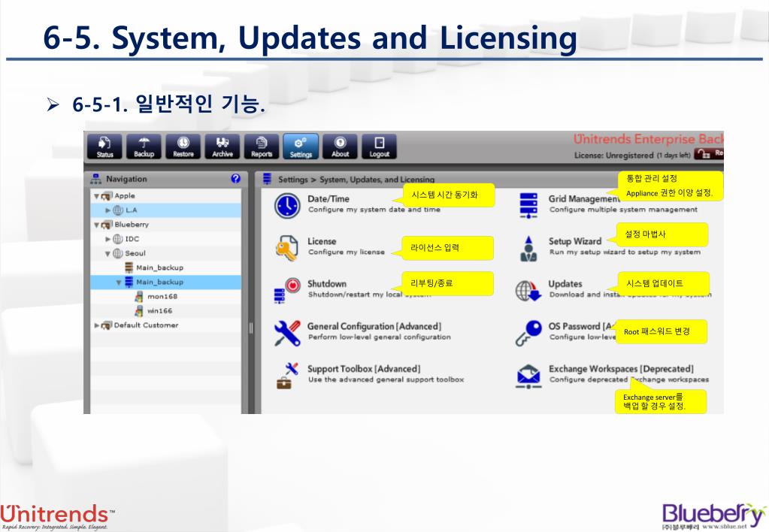Viewport: 769px width, 532px height.
Task: Open the License settings link
Action: [x=322, y=241]
